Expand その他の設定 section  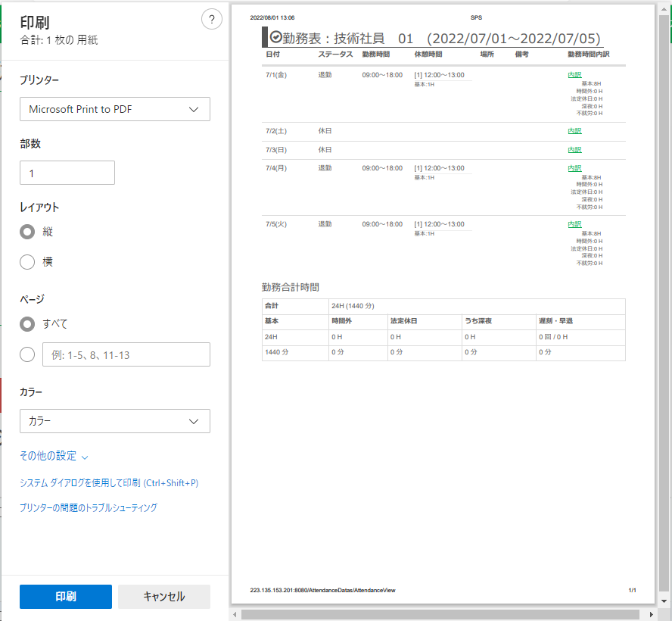click(54, 456)
